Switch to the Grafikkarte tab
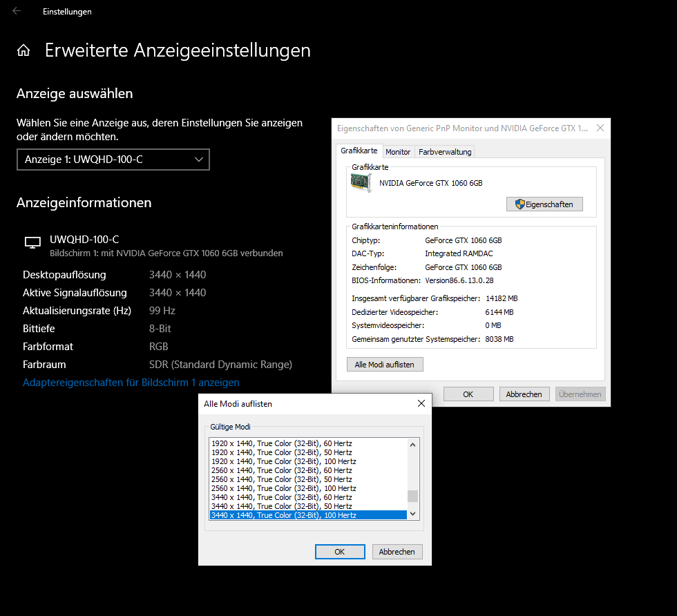Image resolution: width=677 pixels, height=616 pixels. (359, 151)
